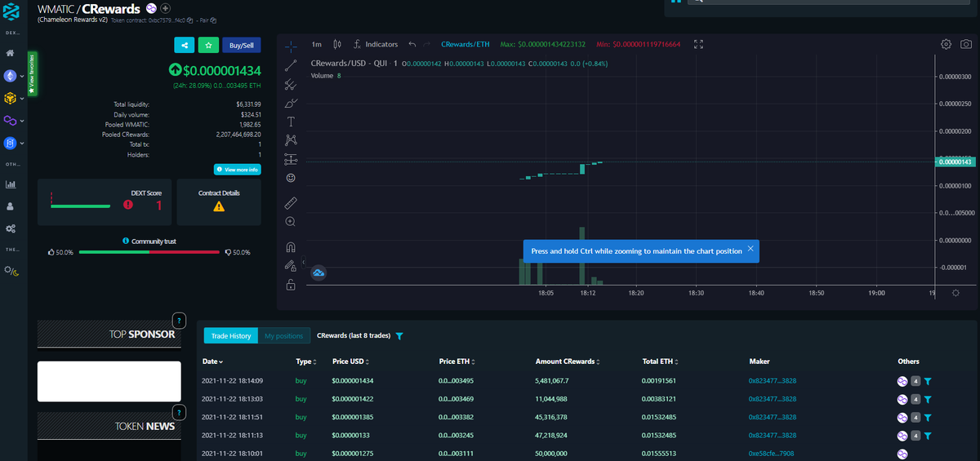The height and width of the screenshot is (461, 980).
Task: Open the candle chart style selector
Action: pyautogui.click(x=338, y=44)
